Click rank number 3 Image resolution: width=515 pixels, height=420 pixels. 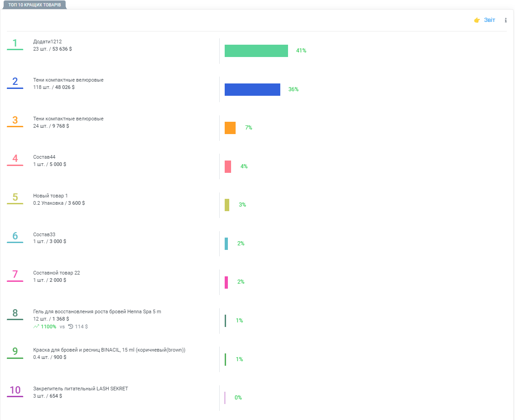click(x=15, y=120)
